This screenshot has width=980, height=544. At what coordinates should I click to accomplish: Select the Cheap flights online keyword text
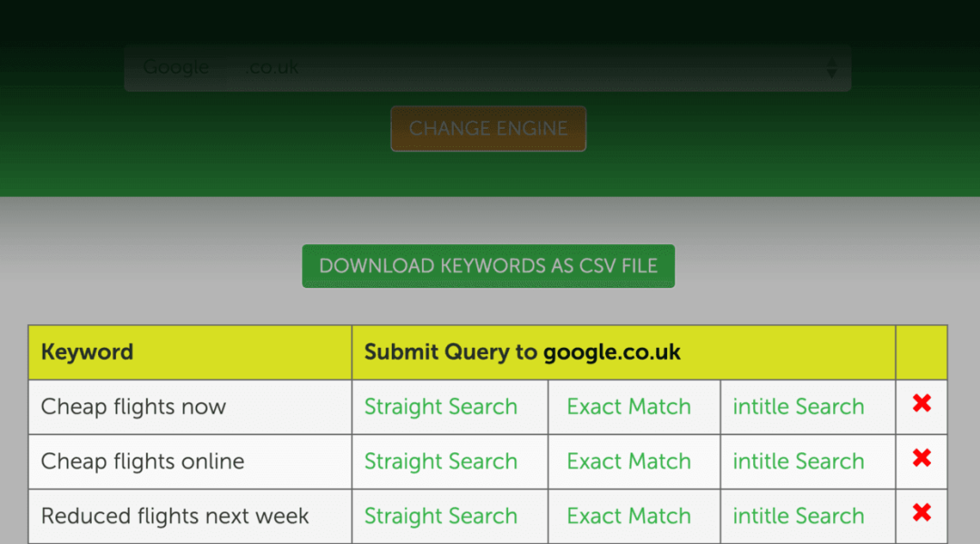click(142, 461)
